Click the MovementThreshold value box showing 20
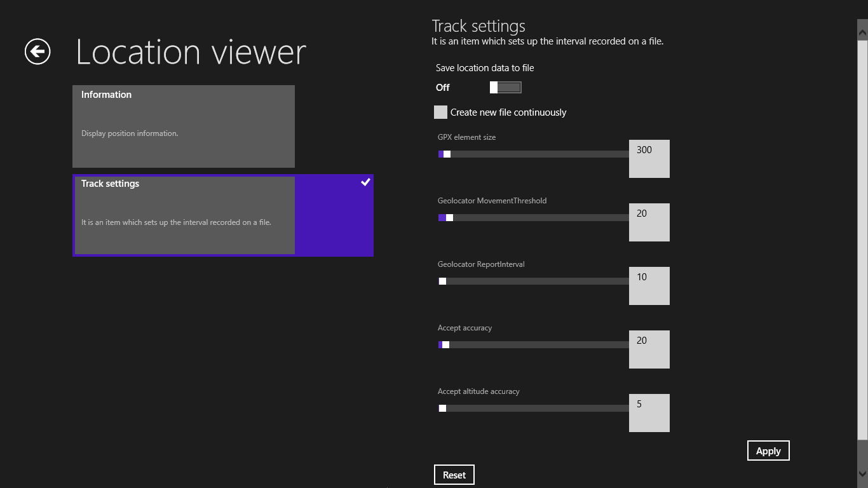Viewport: 868px width, 488px height. pyautogui.click(x=649, y=222)
